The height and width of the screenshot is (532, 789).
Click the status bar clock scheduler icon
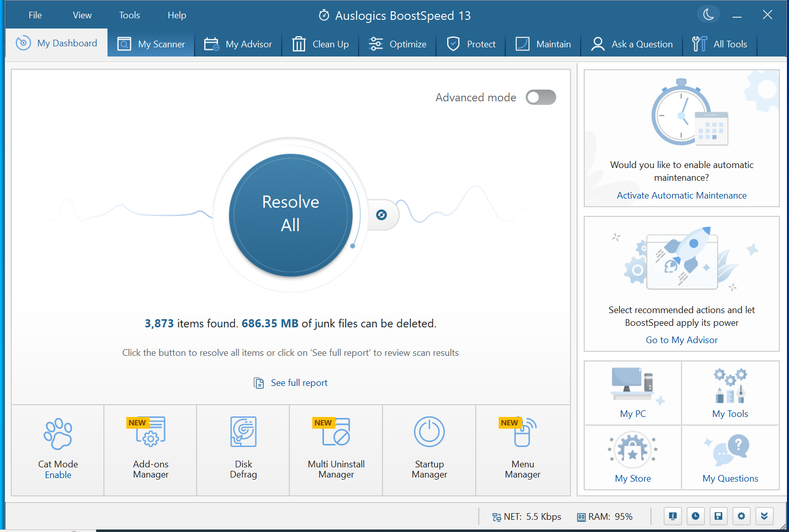point(696,516)
